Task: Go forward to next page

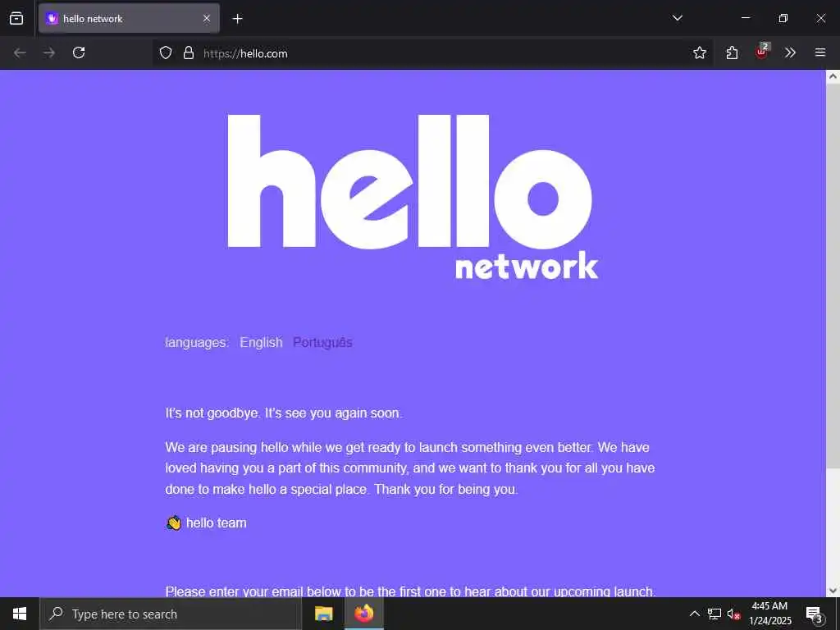Action: (x=49, y=52)
